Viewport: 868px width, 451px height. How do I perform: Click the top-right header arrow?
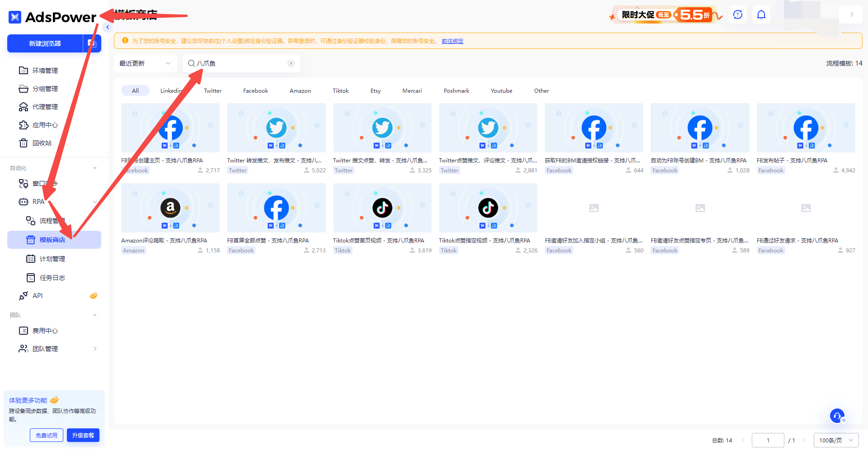(852, 14)
